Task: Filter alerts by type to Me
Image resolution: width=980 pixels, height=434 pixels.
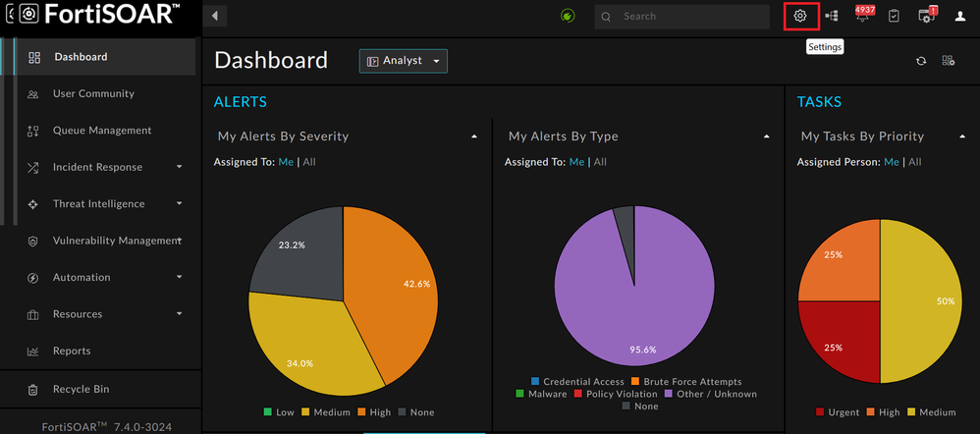Action: click(x=576, y=162)
